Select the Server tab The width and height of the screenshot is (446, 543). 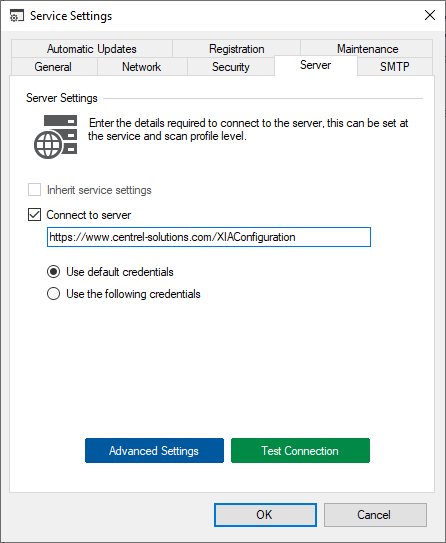point(315,65)
